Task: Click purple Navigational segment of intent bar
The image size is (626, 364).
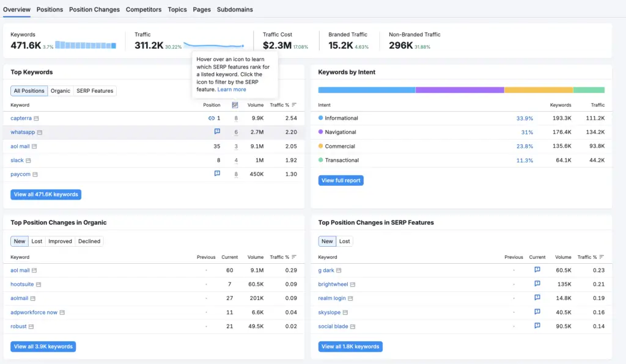Action: coord(460,90)
